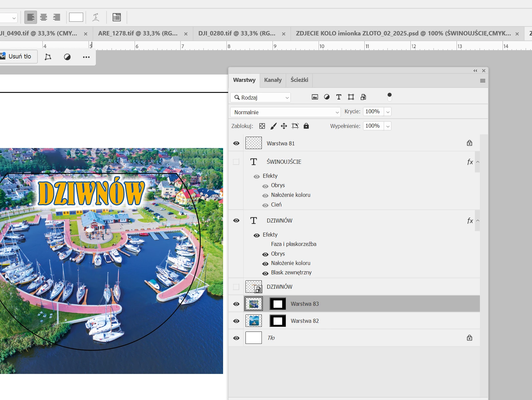Lock image pixels brush icon
Screen dimensions: 532x400
pyautogui.click(x=273, y=126)
